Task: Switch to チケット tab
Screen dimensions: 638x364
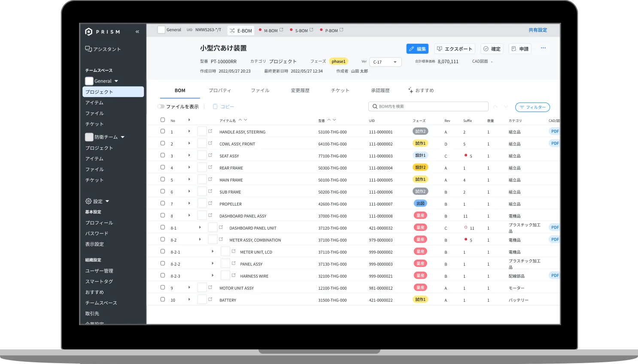Action: tap(340, 91)
